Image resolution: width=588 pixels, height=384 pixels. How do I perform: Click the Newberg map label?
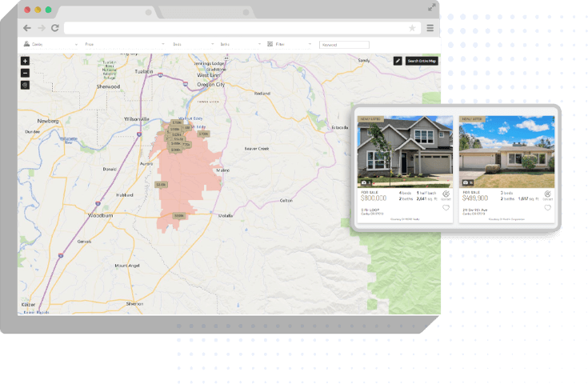coord(48,121)
